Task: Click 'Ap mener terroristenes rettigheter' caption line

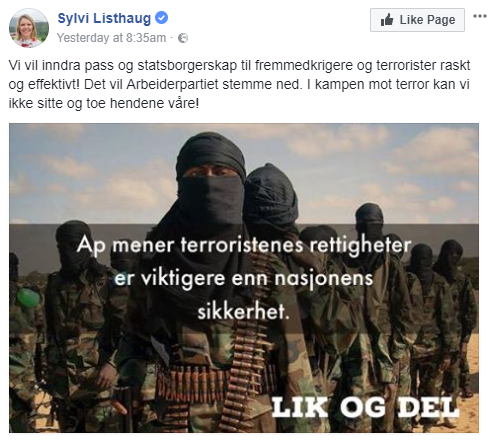Action: [244, 246]
